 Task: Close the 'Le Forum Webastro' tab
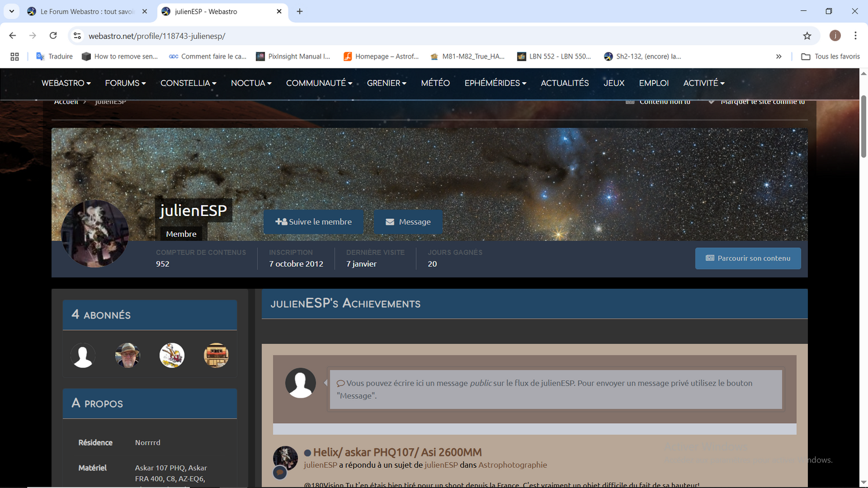point(145,12)
